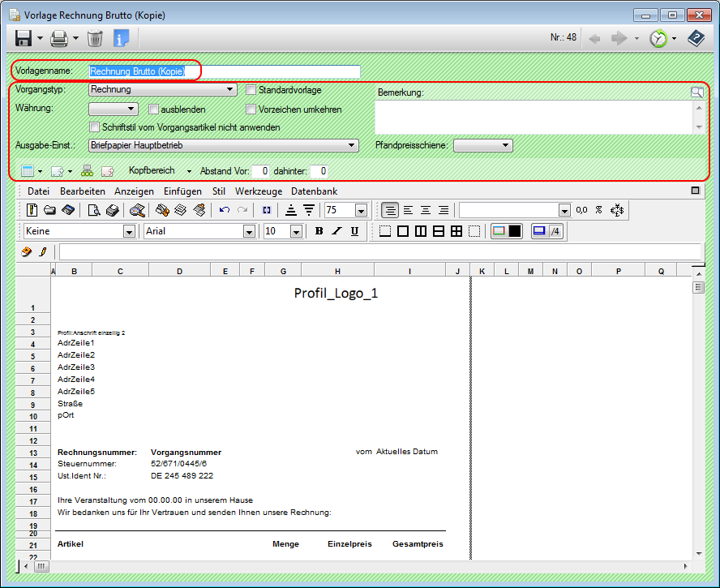Image resolution: width=720 pixels, height=588 pixels.
Task: Click the printer icon in top toolbar
Action: (59, 38)
